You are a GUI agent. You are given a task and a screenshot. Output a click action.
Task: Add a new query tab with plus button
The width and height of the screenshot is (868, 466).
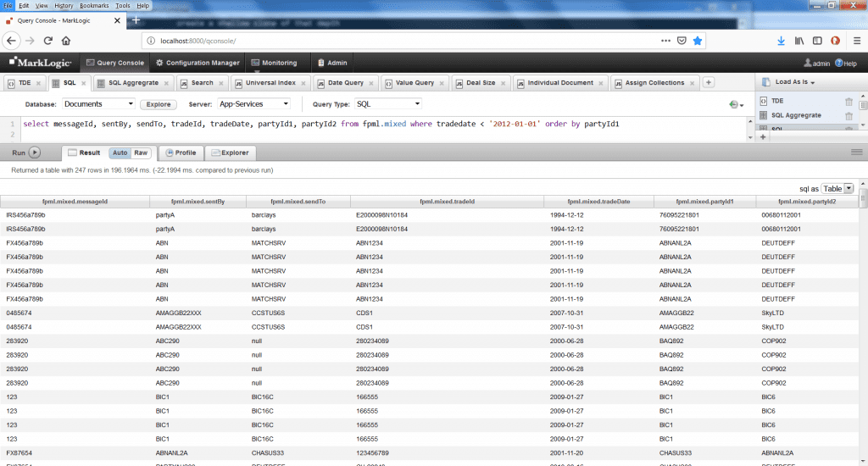pos(709,82)
